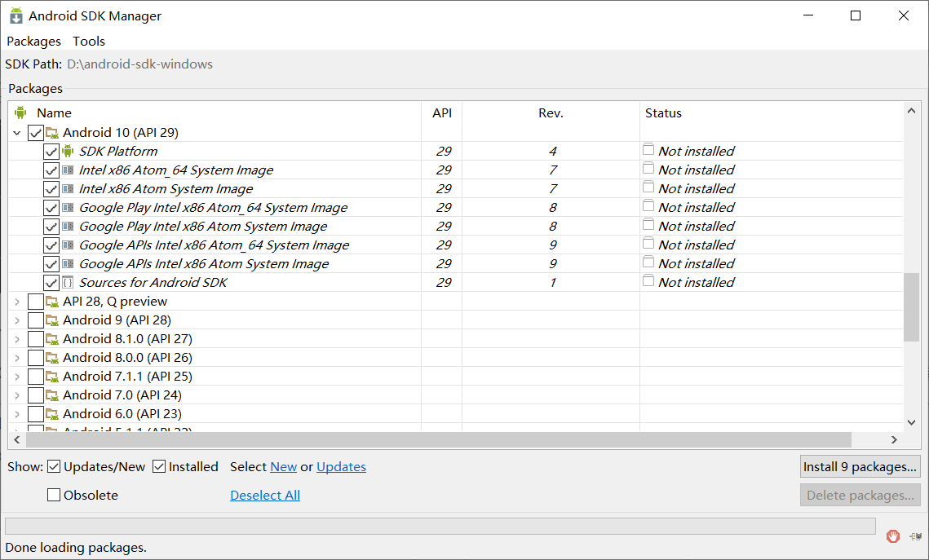929x560 pixels.
Task: Click the SDK Platform android icon
Action: 69,151
